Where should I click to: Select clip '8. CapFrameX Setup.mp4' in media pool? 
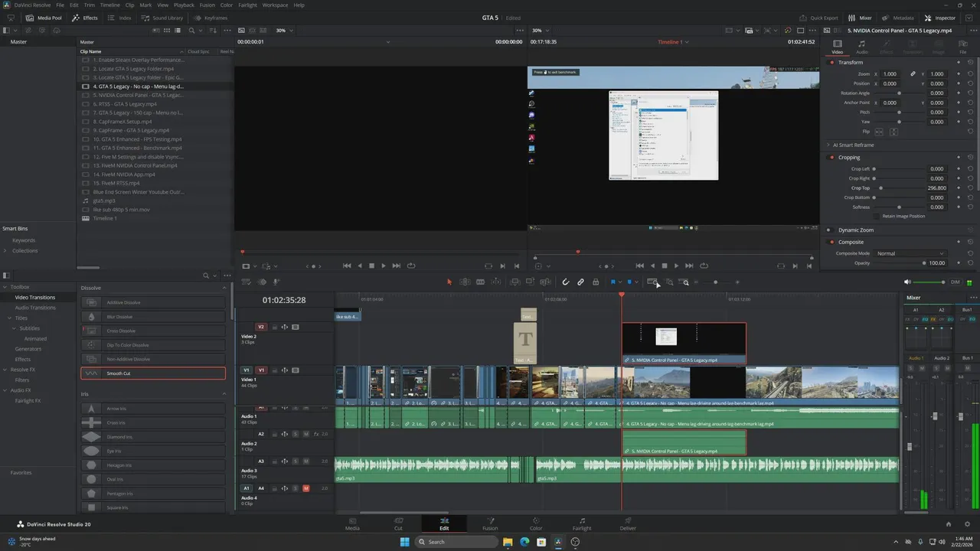(x=122, y=122)
